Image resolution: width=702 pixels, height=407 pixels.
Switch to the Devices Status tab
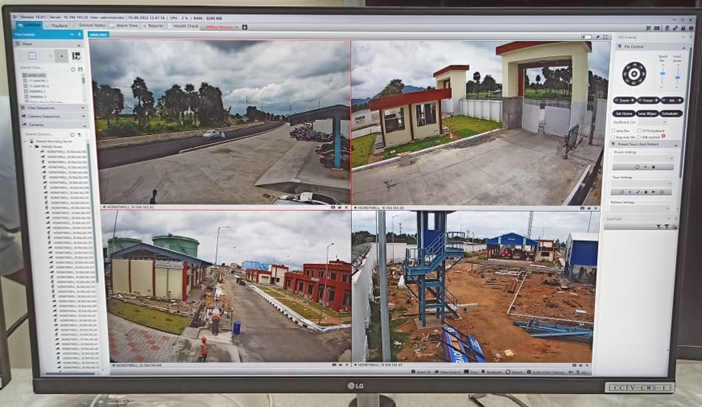89,26
